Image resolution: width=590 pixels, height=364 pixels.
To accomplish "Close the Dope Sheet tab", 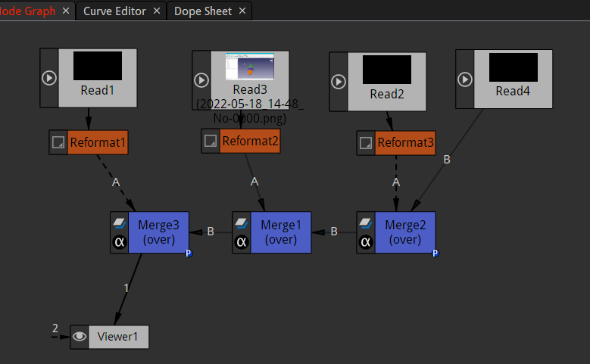I will pos(242,11).
